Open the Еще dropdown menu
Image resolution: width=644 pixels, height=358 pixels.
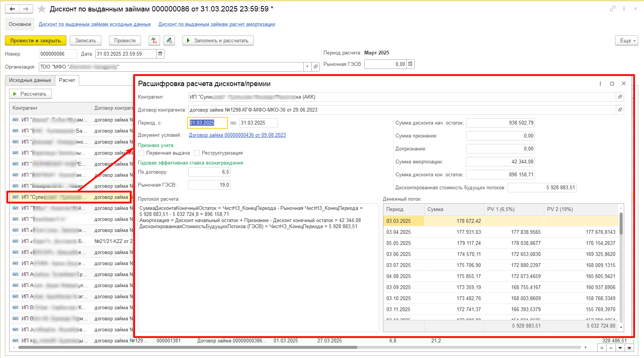point(626,40)
